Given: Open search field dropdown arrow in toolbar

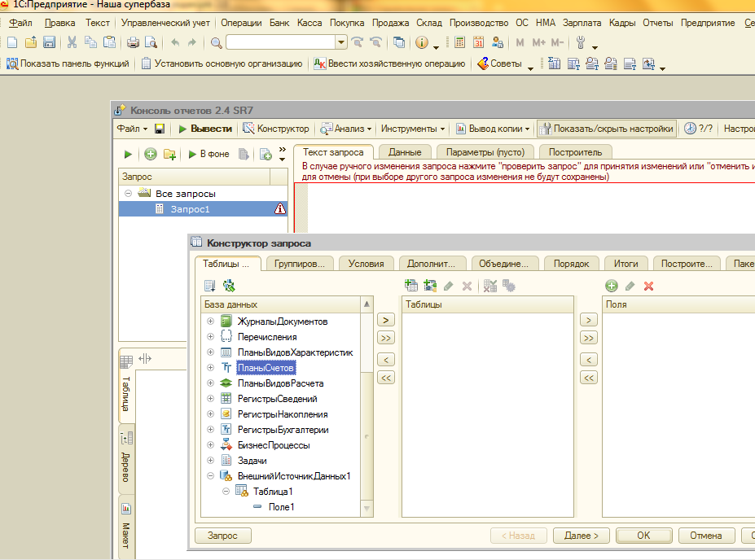Looking at the screenshot, I should [x=340, y=42].
